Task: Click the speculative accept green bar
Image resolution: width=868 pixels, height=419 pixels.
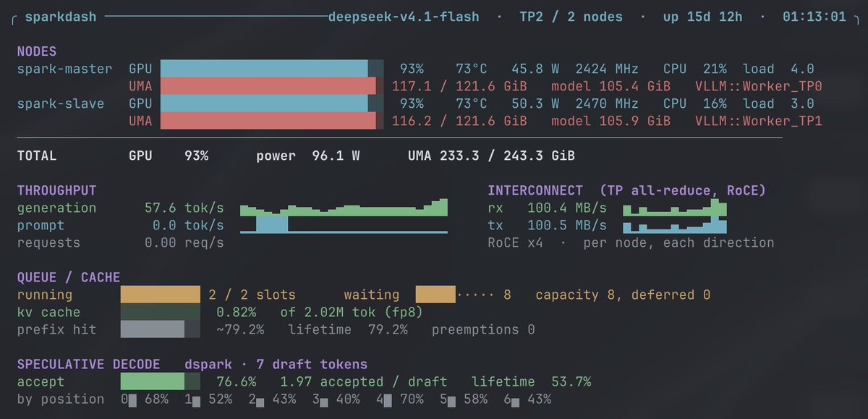Action: (x=160, y=382)
